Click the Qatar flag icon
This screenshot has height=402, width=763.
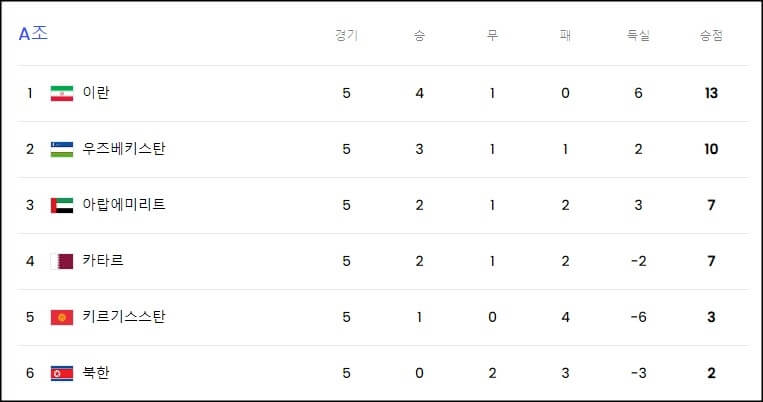click(62, 261)
